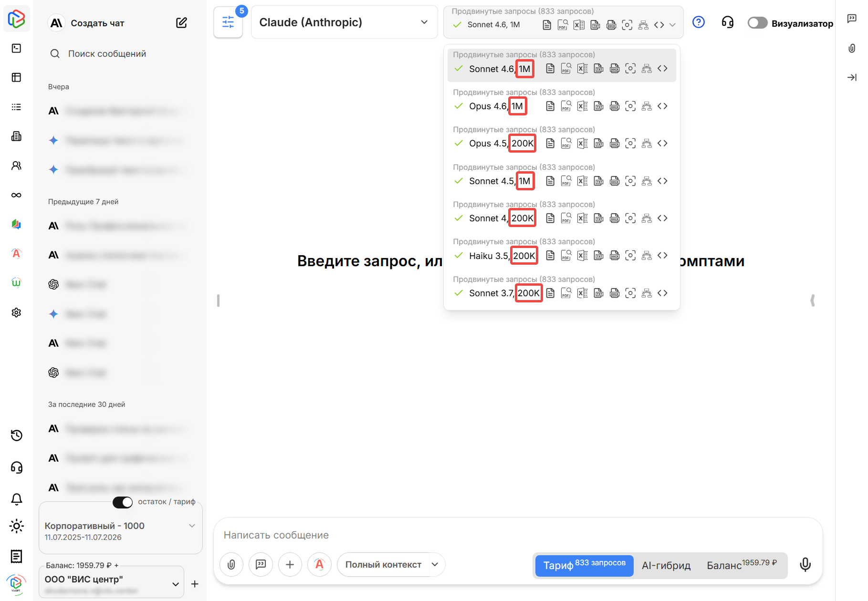Attach a file using paperclip icon
Screen dimensions: 868x601
pyautogui.click(x=231, y=565)
